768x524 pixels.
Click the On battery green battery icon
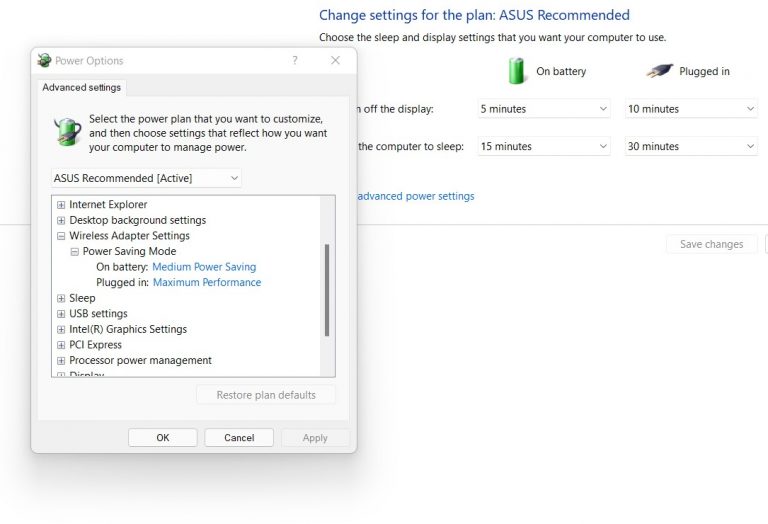click(517, 71)
